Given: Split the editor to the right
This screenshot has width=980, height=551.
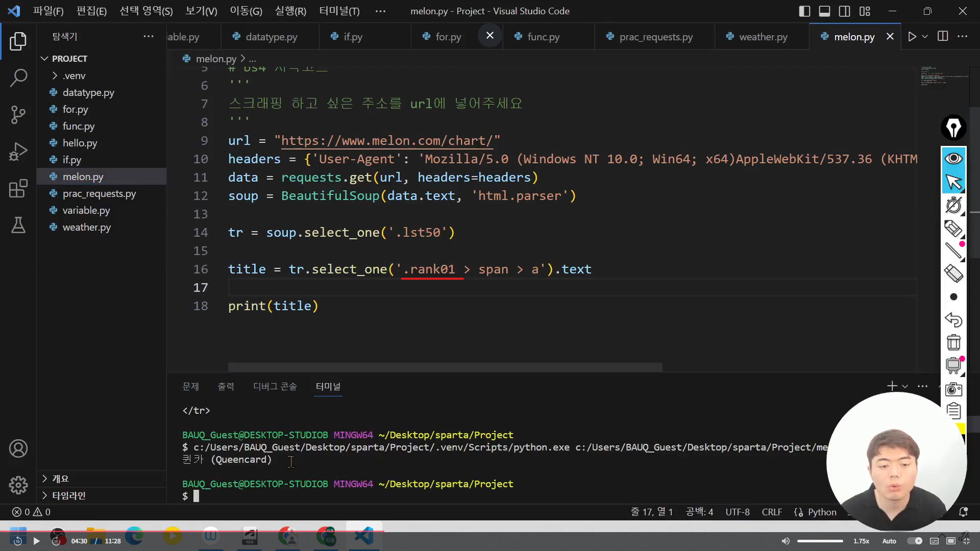Looking at the screenshot, I should point(943,37).
